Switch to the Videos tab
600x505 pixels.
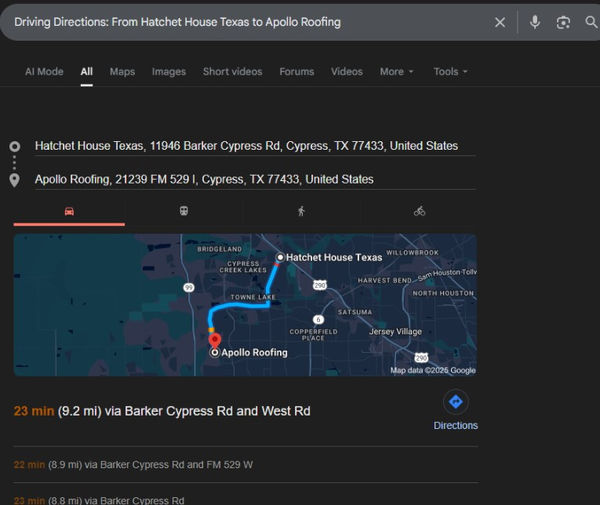click(347, 72)
